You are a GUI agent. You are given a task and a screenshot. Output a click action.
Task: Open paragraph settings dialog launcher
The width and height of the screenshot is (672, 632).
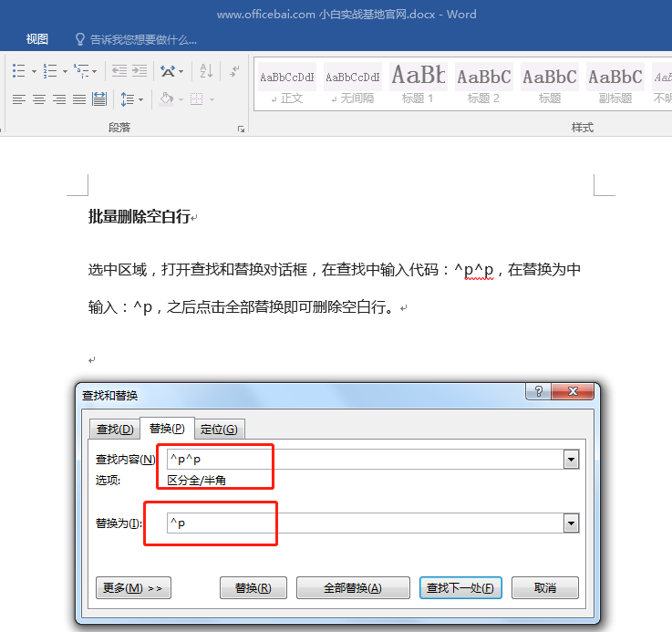pyautogui.click(x=241, y=130)
